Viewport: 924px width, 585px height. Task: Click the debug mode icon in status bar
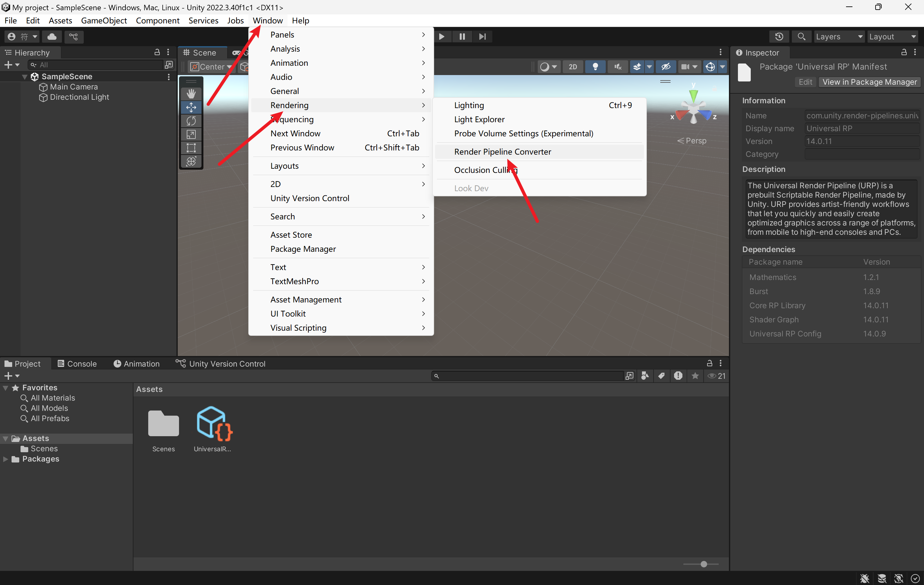pyautogui.click(x=865, y=578)
